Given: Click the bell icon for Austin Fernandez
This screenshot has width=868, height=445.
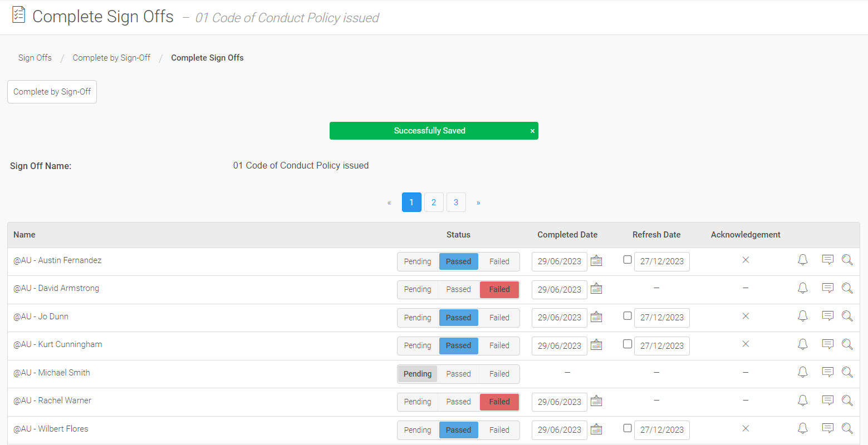Looking at the screenshot, I should (x=802, y=260).
